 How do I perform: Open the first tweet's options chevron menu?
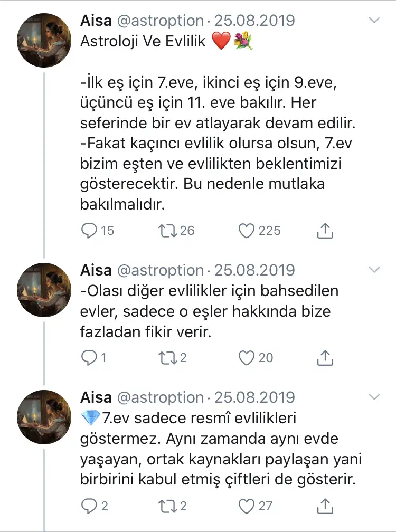click(374, 21)
